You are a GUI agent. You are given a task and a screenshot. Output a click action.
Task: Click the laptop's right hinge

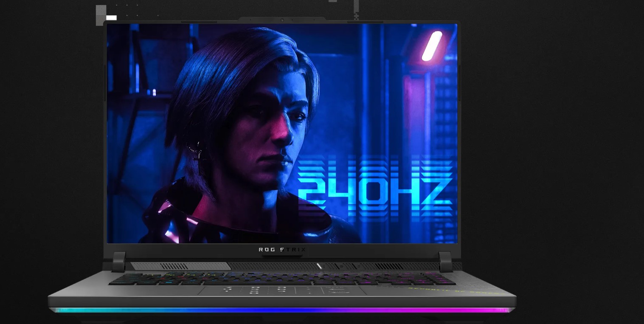445,261
